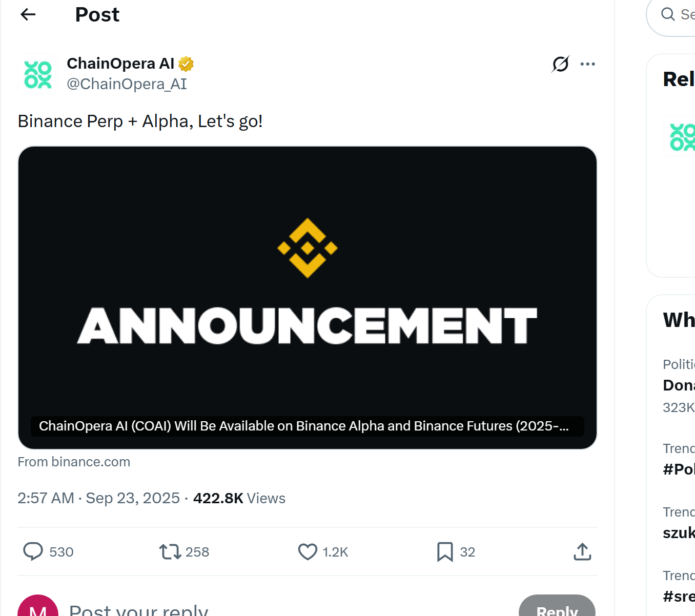Open the @ChainOpera_AI handle

127,84
